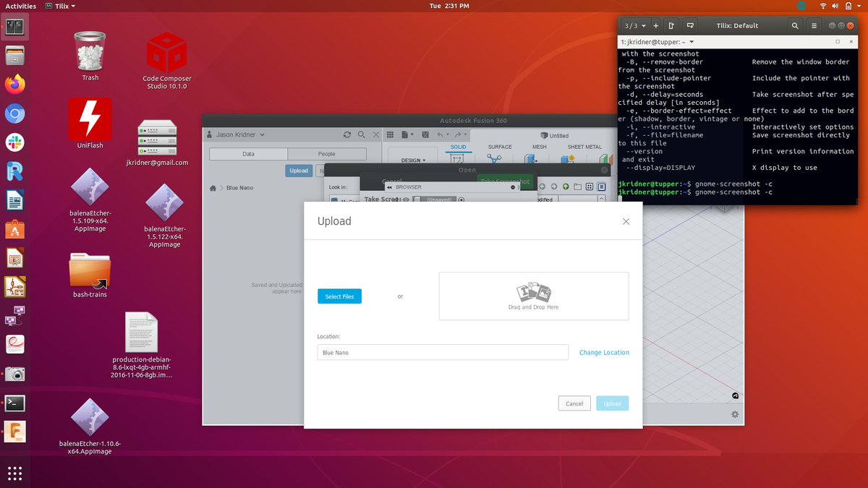This screenshot has height=488, width=868.
Task: Click Tilix add terminal right icon
Action: pos(671,25)
